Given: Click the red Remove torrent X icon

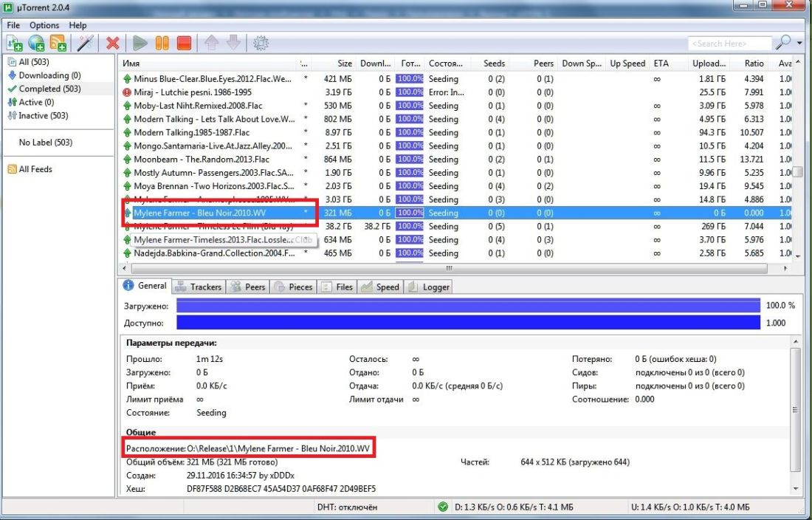Looking at the screenshot, I should pos(112,43).
